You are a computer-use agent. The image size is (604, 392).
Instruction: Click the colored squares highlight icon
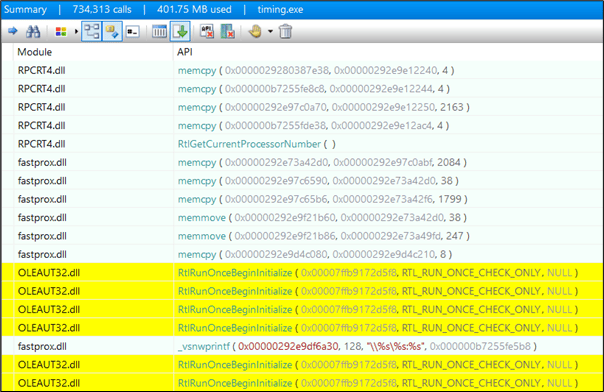(61, 32)
